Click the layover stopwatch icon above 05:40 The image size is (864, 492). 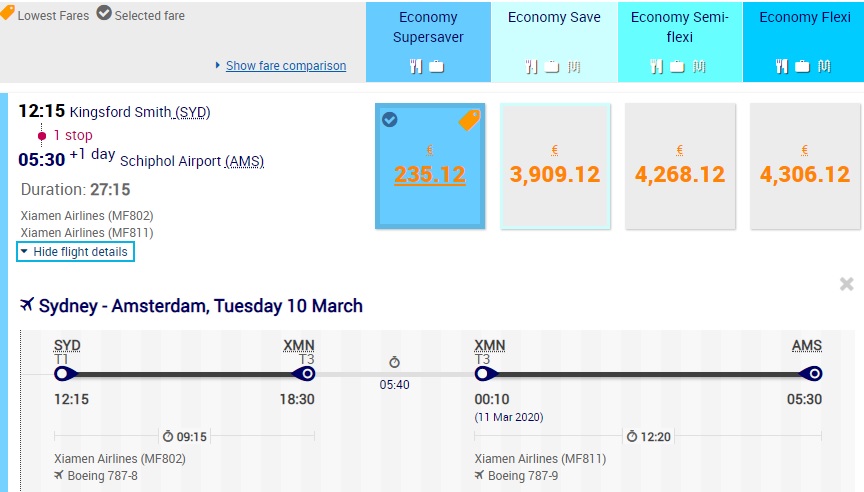pyautogui.click(x=394, y=362)
